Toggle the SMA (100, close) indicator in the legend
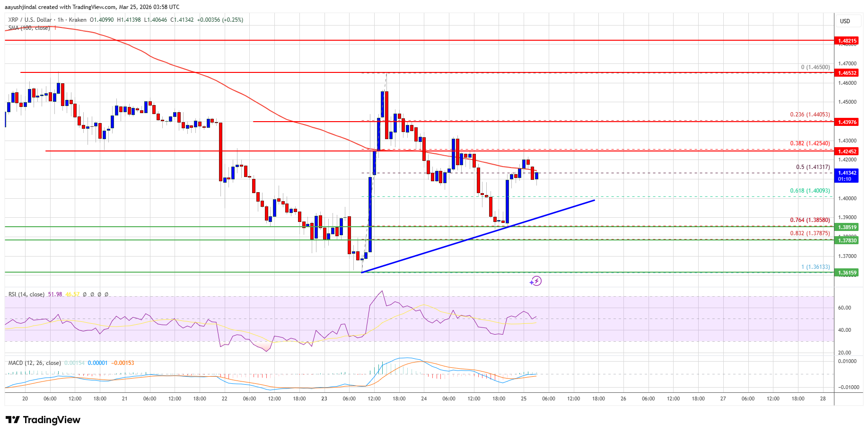The height and width of the screenshot is (434, 868). click(x=29, y=27)
